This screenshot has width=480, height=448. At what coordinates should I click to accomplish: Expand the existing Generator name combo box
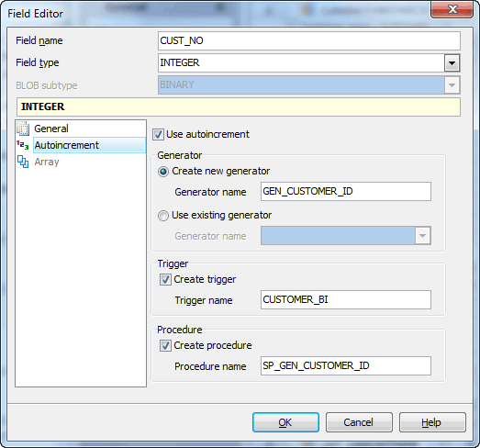tap(423, 236)
